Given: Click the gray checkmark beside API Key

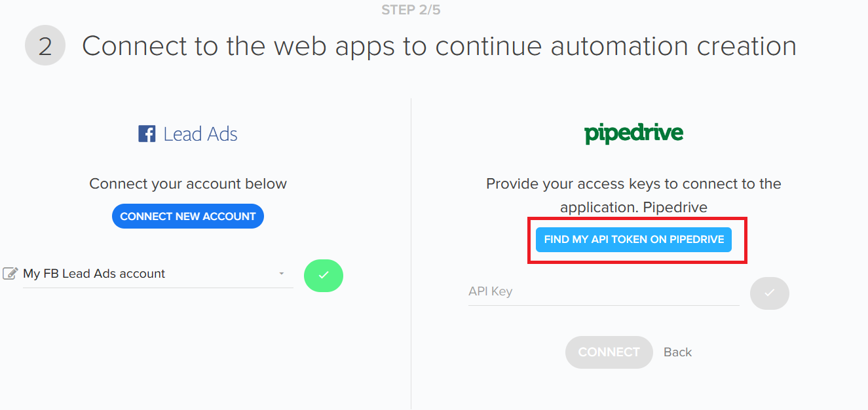Looking at the screenshot, I should 769,293.
